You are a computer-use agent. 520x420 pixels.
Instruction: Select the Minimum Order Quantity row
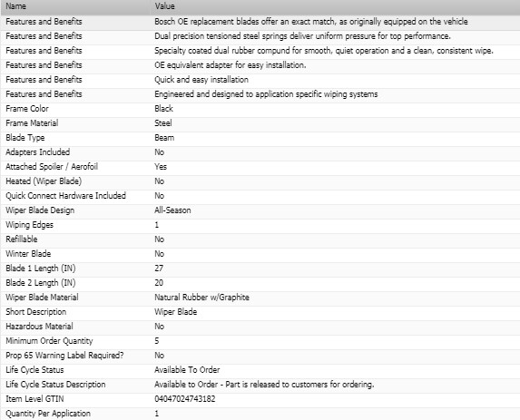coord(260,341)
